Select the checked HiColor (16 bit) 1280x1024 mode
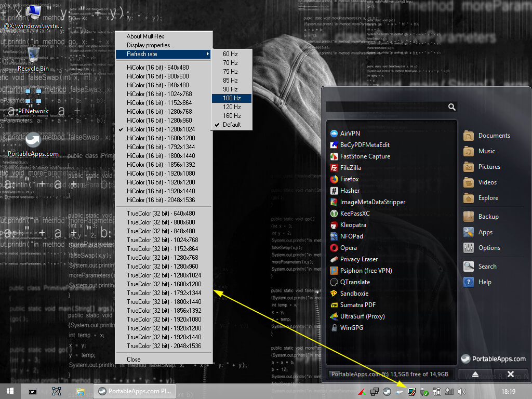The image size is (532, 399). click(x=164, y=129)
